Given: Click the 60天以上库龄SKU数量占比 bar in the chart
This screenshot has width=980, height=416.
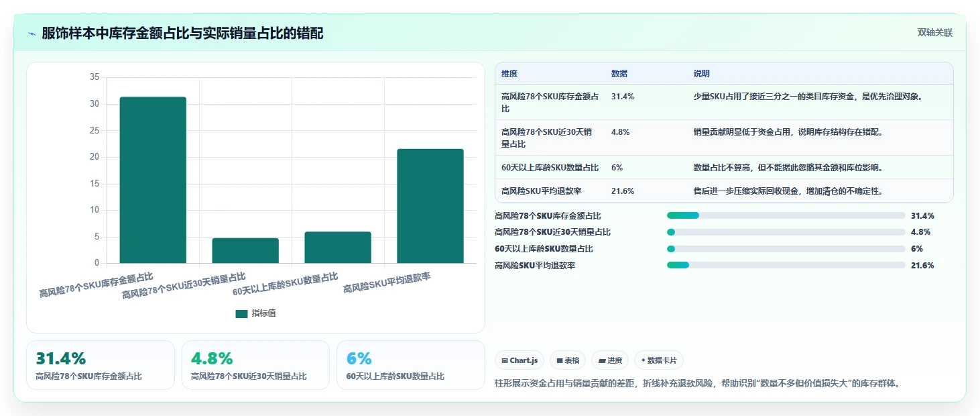Looking at the screenshot, I should tap(338, 248).
